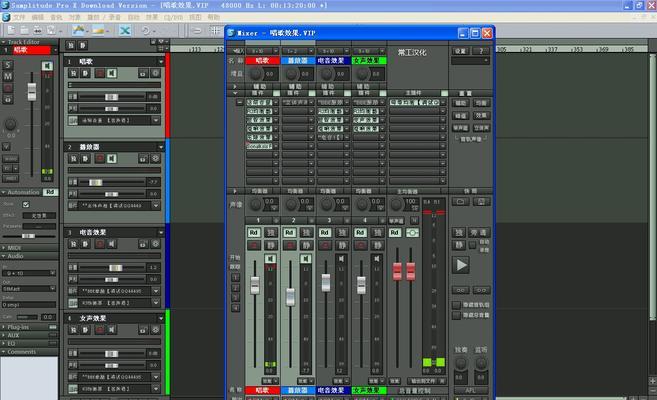
Task: Open the 效果 Effects menu
Action: (152, 17)
